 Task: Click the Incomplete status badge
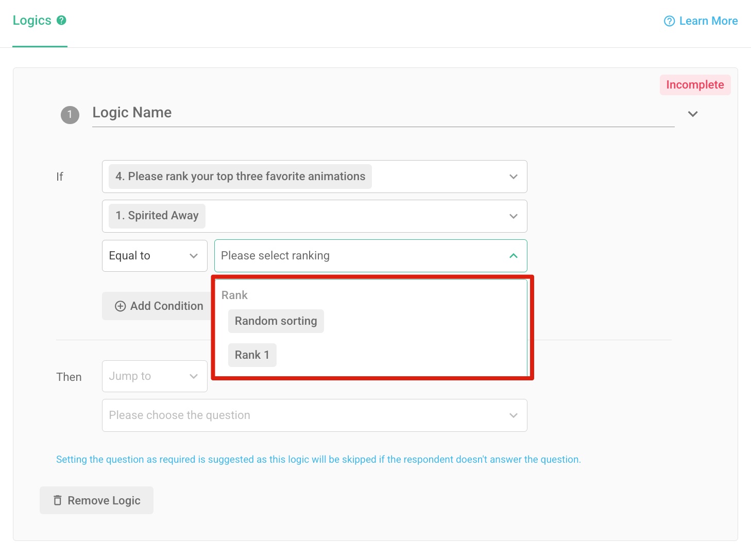coord(694,85)
